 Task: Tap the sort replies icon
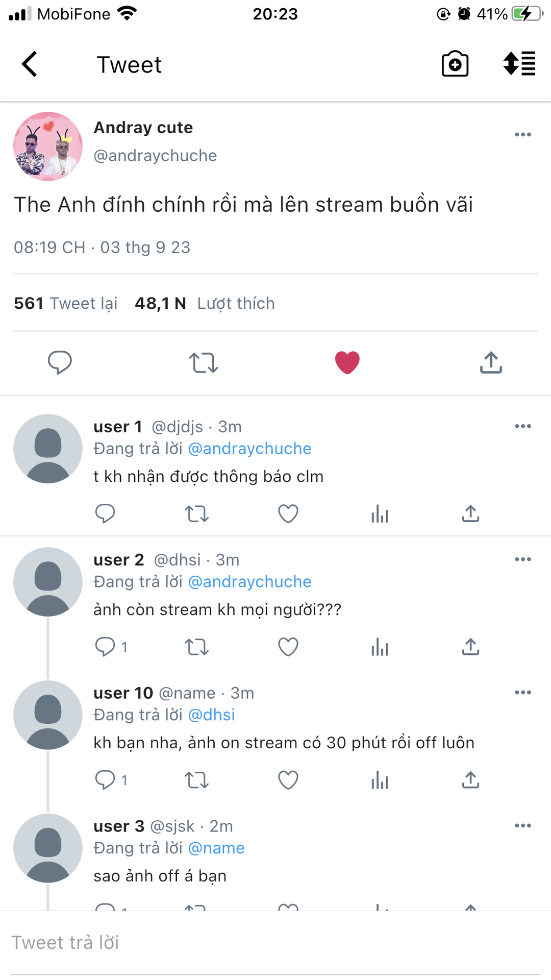519,64
